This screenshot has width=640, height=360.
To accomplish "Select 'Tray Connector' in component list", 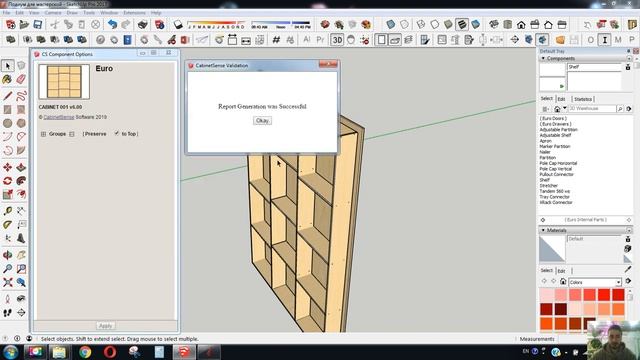I will [554, 197].
